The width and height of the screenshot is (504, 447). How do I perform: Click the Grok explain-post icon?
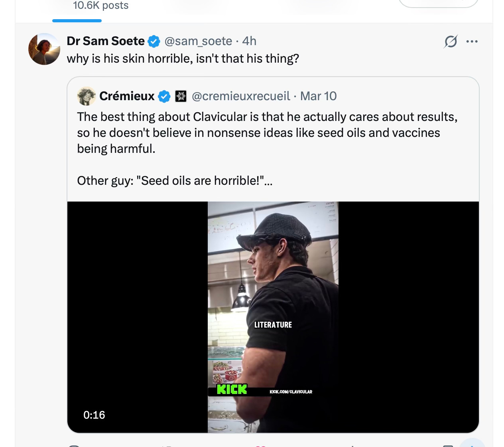coord(451,42)
